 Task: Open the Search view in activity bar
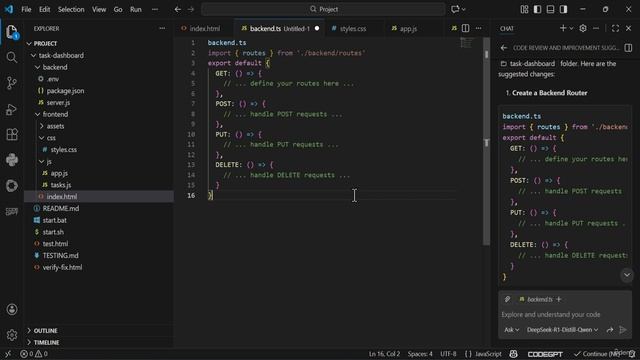click(12, 58)
